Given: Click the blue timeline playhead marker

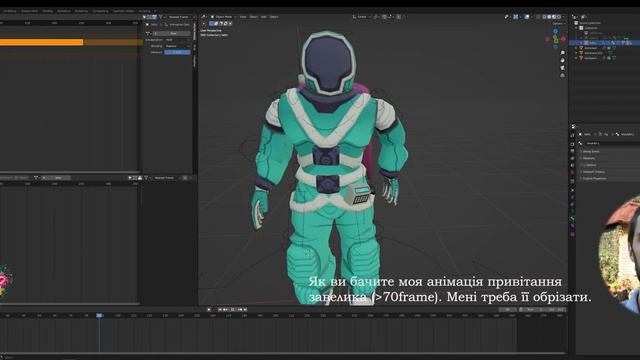Looking at the screenshot, I should click(x=99, y=316).
